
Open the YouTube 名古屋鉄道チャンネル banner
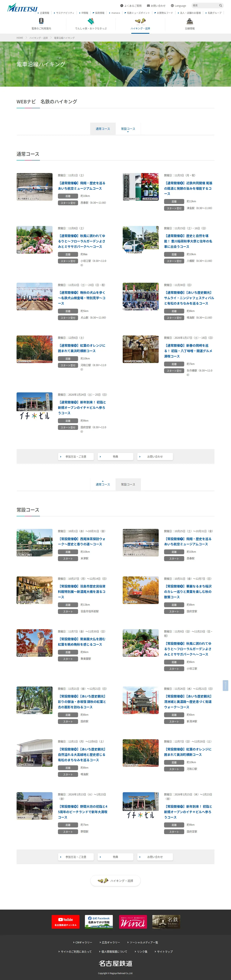pyautogui.click(x=65, y=922)
